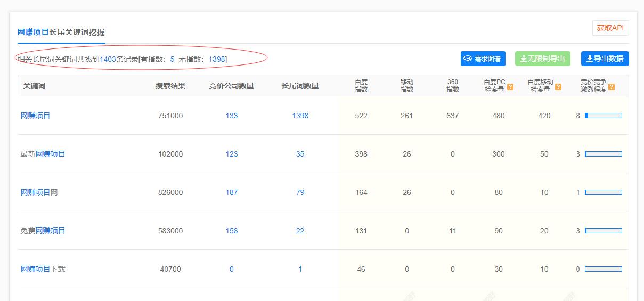Click competition bar in 最新网赚项目 row
644x301 pixels.
pos(604,154)
